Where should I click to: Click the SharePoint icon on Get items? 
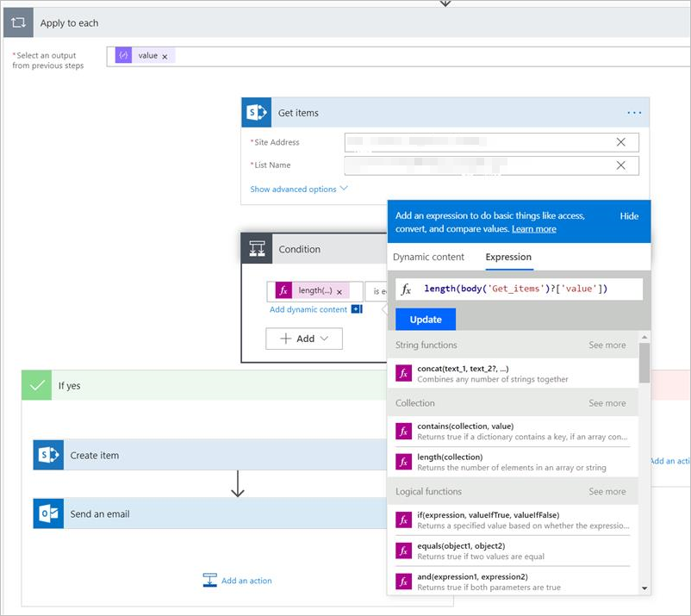[256, 113]
